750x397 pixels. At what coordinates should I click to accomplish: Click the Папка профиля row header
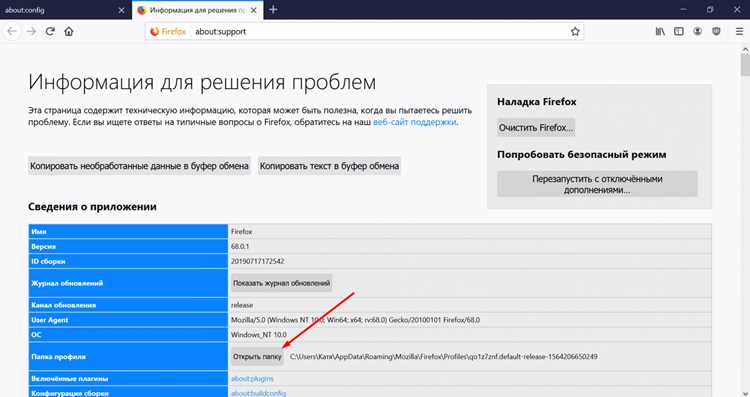(x=128, y=356)
